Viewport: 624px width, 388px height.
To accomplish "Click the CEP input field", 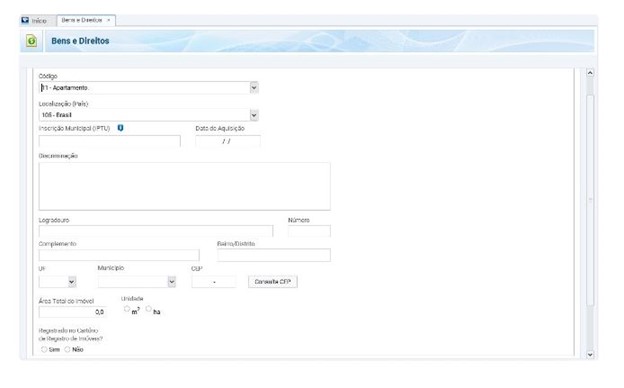I will tap(214, 282).
